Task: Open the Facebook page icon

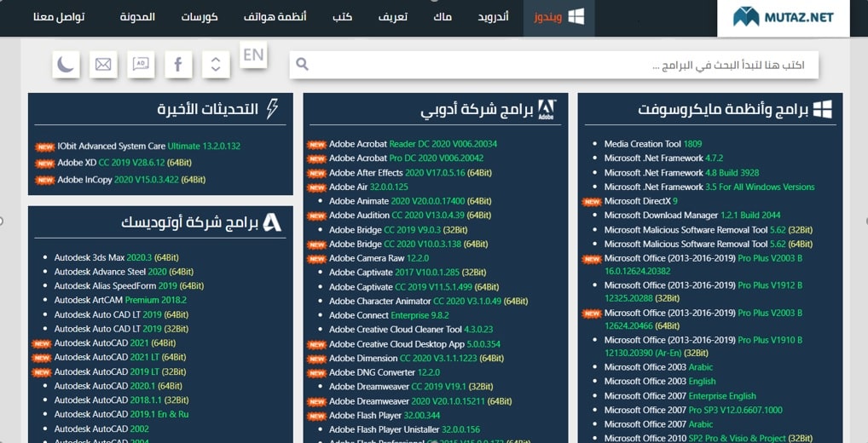Action: coord(178,64)
